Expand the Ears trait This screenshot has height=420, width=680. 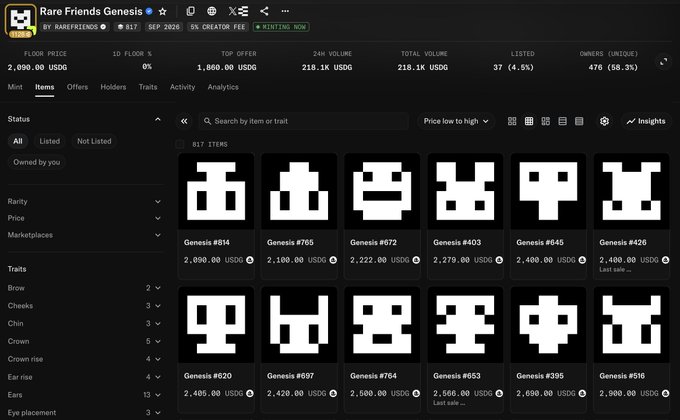click(84, 395)
